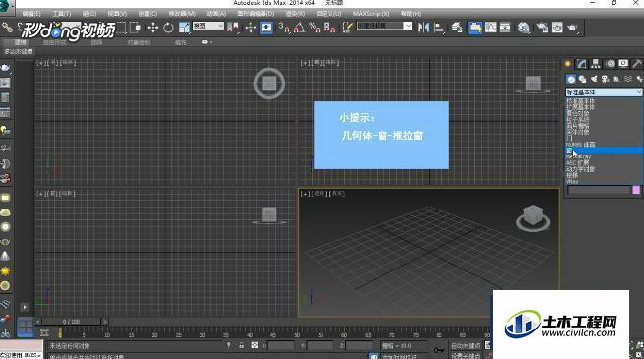Click the Align tool icon
The height and width of the screenshot is (359, 644).
click(439, 28)
